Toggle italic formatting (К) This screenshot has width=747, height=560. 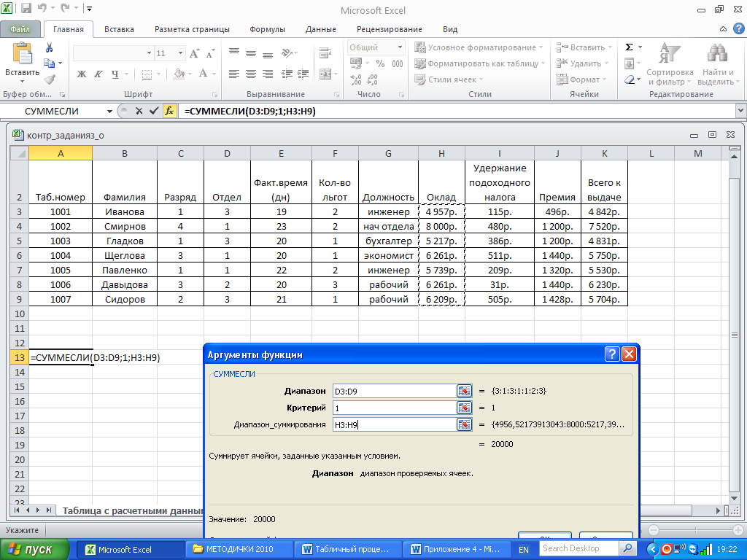tap(98, 74)
